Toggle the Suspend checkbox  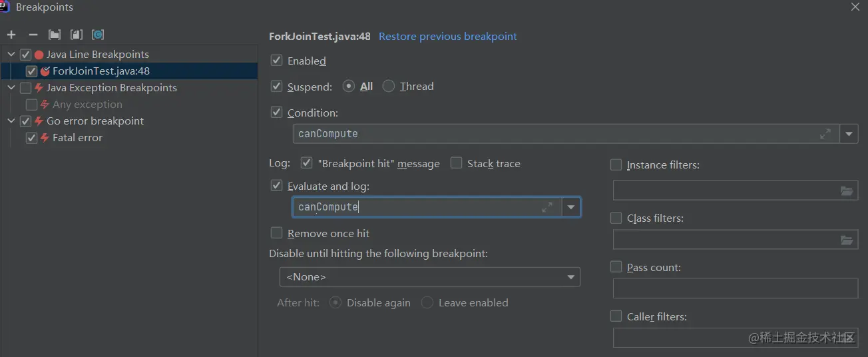[276, 87]
